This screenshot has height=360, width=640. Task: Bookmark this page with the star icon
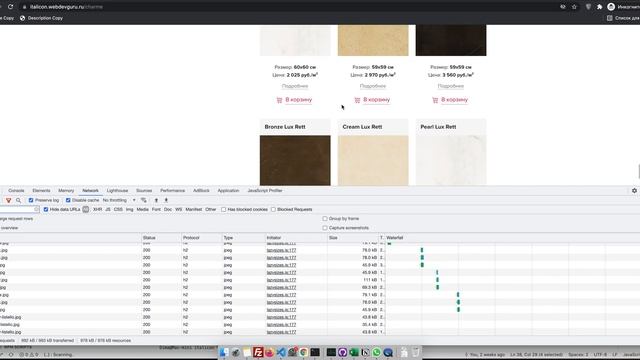(x=574, y=7)
